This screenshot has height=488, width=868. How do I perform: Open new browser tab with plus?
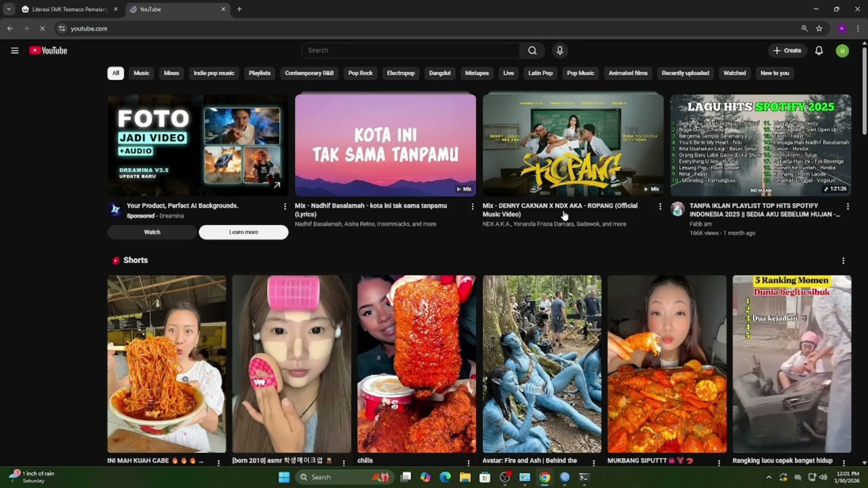click(239, 9)
